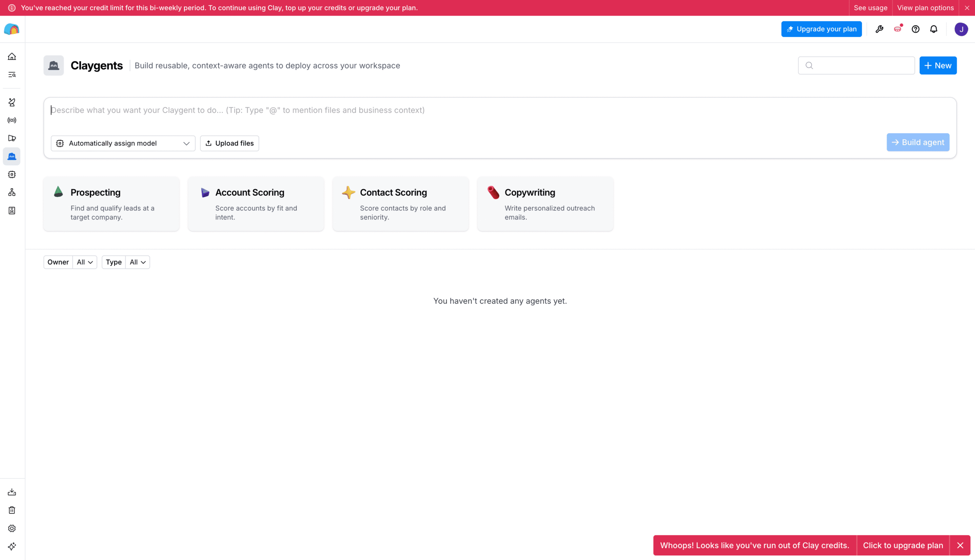
Task: Open the settings gear icon in sidebar
Action: coord(12,528)
